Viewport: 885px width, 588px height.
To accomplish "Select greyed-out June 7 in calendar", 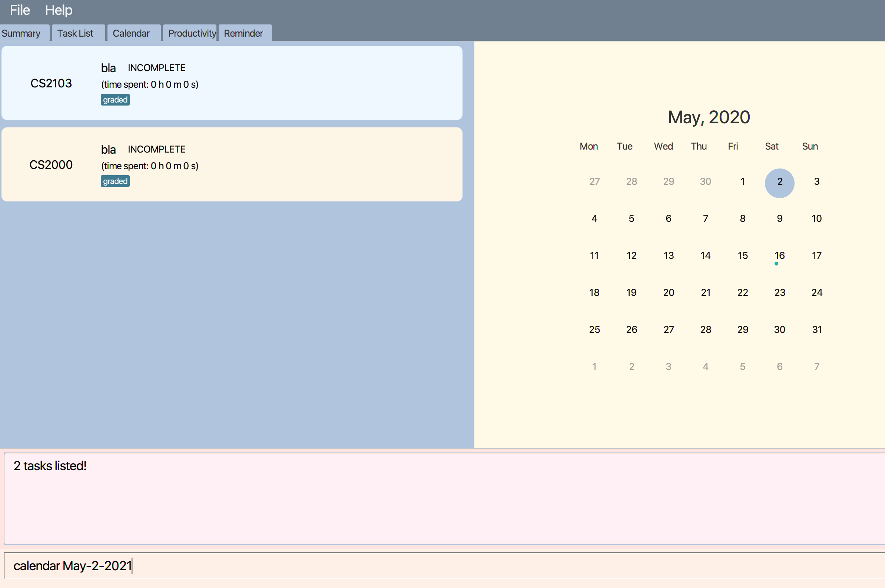I will coord(816,367).
